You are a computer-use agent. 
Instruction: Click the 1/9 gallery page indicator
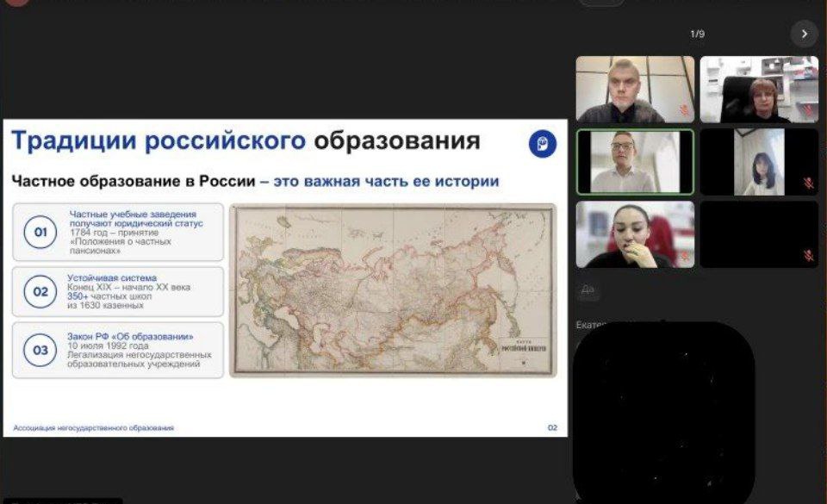[697, 34]
